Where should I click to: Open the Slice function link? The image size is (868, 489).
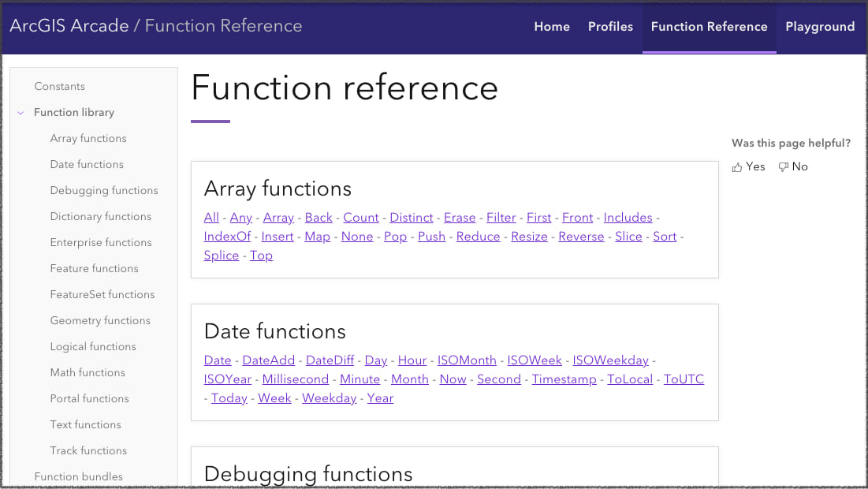coord(628,237)
